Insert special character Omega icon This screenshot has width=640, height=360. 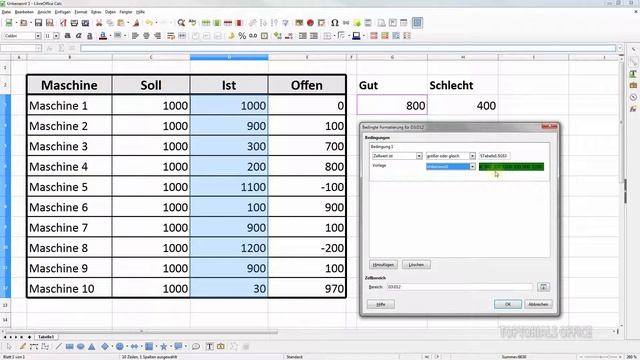tap(335, 23)
